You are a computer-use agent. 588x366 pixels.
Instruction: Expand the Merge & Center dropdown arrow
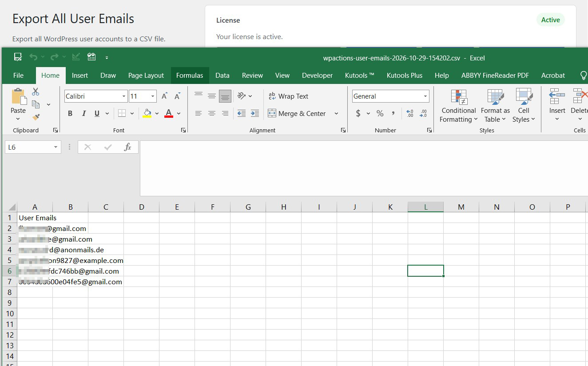pos(336,114)
